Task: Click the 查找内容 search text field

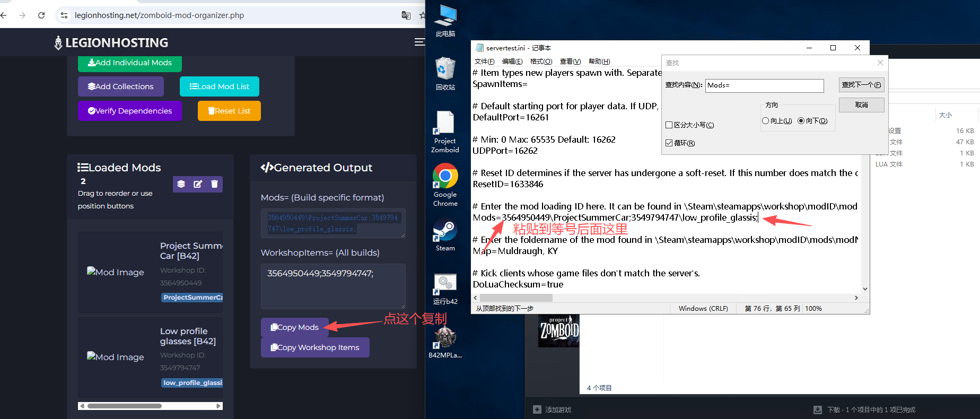Action: (764, 85)
